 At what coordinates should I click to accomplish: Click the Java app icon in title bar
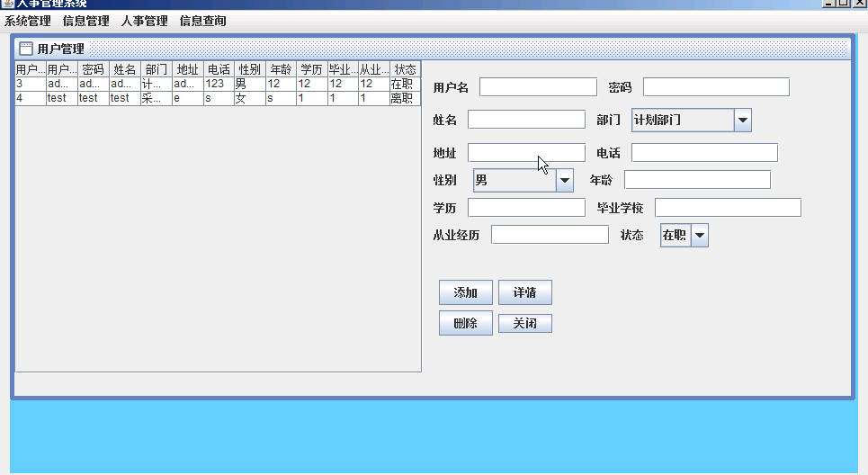[x=8, y=4]
